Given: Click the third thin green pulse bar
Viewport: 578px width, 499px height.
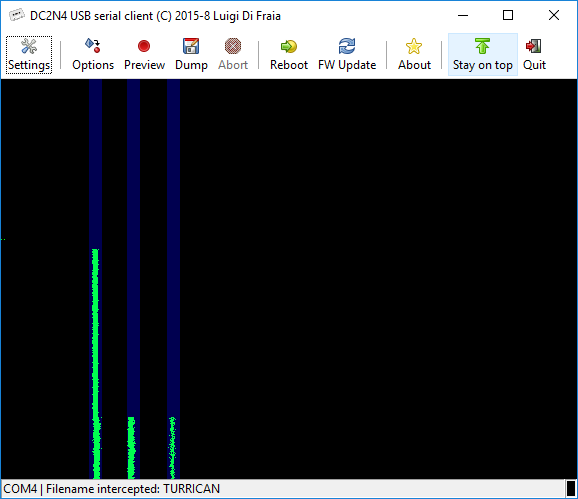Looking at the screenshot, I should click(172, 448).
